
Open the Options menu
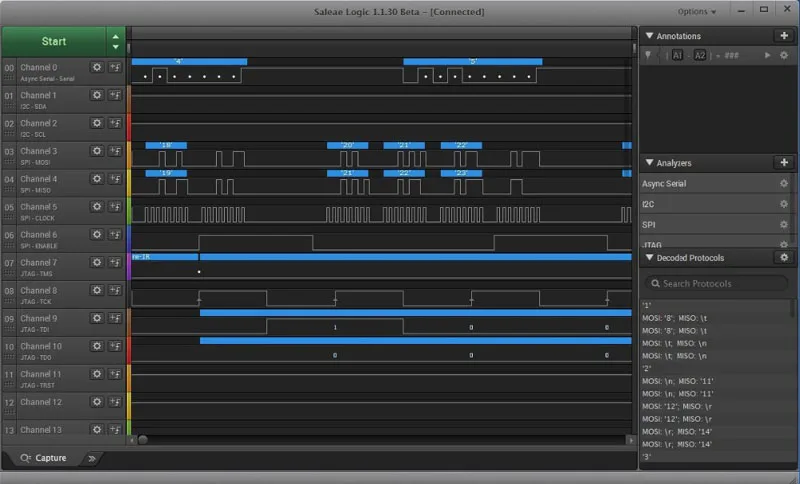coord(696,11)
